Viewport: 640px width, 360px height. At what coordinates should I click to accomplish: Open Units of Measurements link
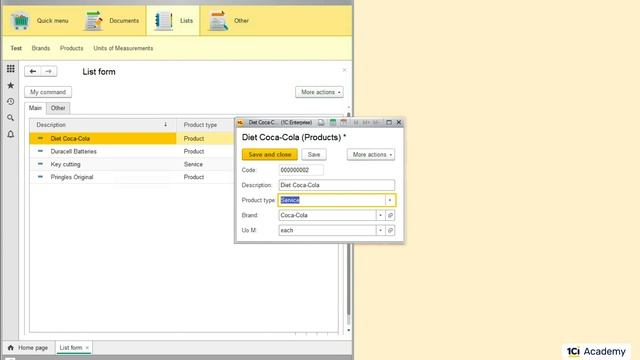click(x=123, y=48)
